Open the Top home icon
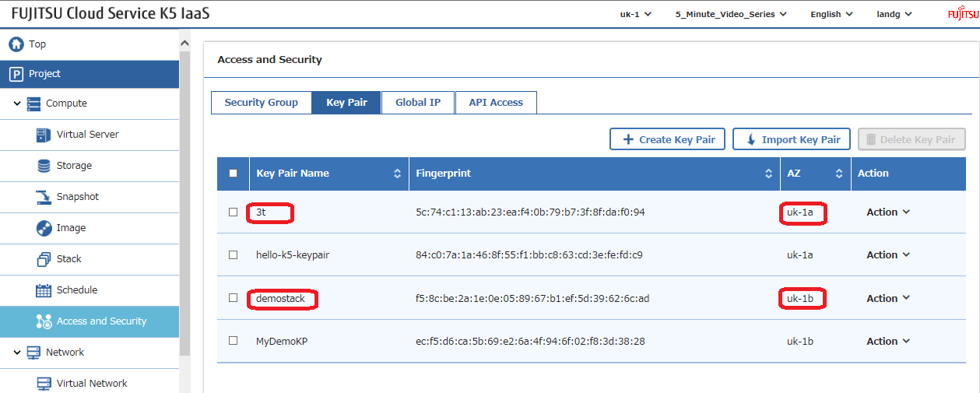This screenshot has width=980, height=393. pyautogui.click(x=16, y=44)
